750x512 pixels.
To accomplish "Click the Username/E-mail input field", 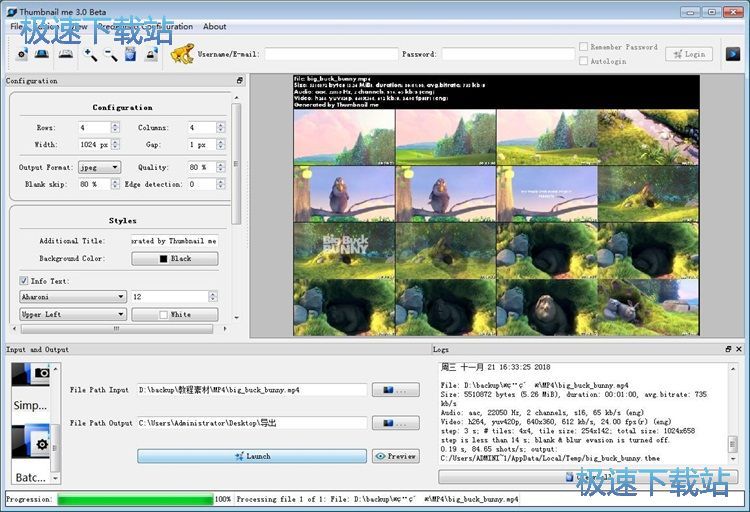I will point(331,54).
